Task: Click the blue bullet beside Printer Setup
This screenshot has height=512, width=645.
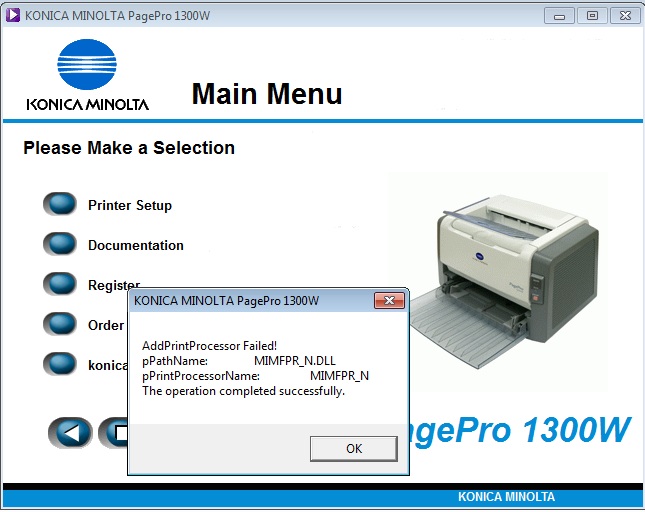Action: click(x=60, y=204)
